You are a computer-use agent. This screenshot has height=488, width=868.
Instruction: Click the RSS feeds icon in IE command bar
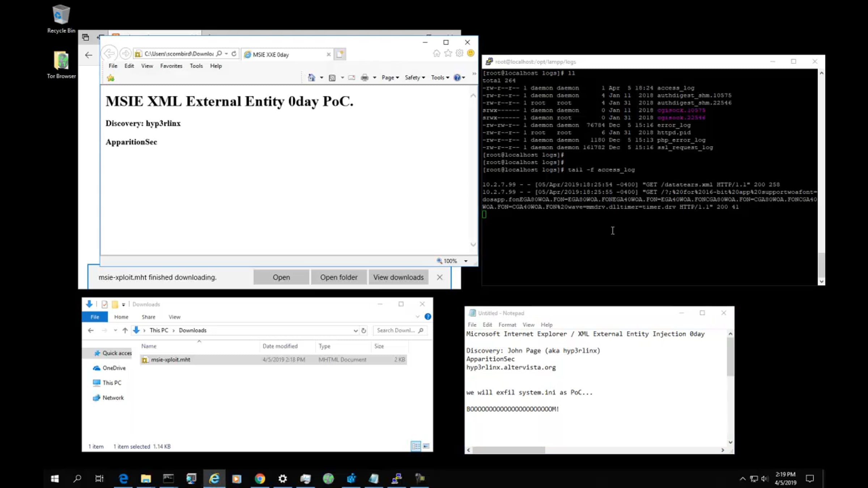(x=332, y=78)
